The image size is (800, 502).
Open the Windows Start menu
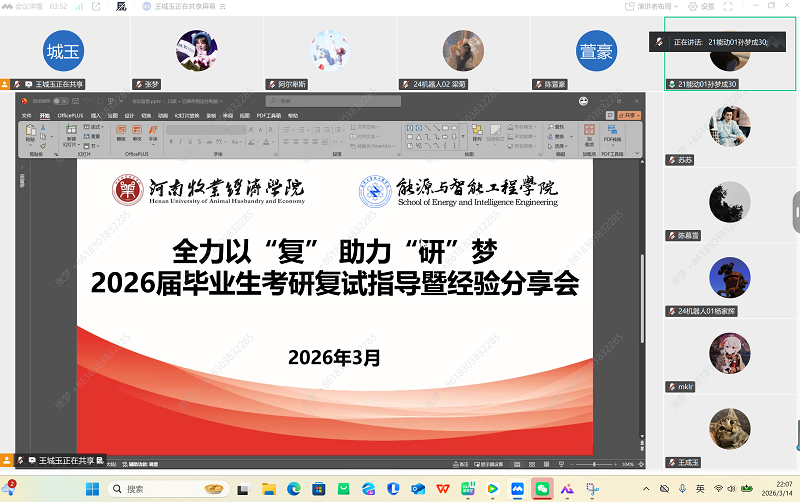tap(91, 488)
